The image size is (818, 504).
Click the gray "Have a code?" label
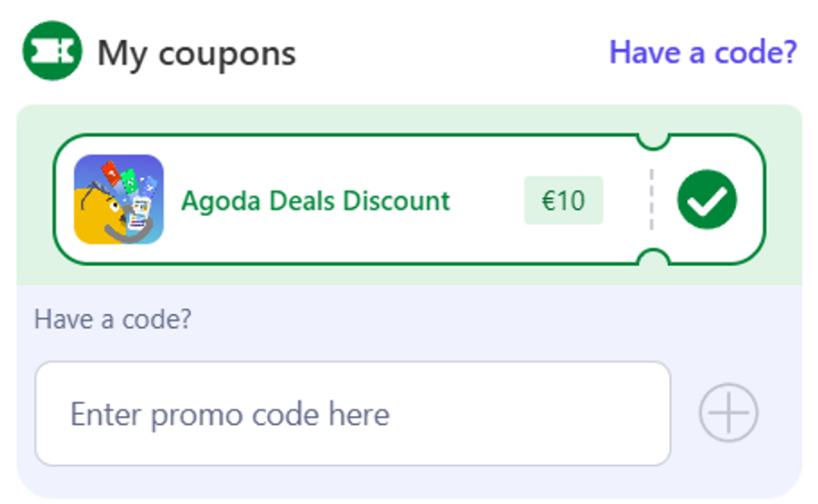[x=113, y=320]
